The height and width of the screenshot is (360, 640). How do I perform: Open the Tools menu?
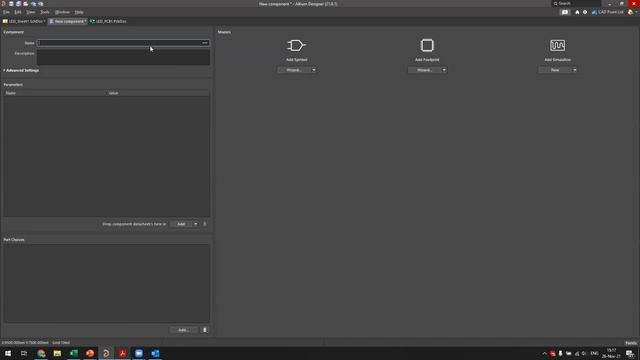tap(45, 12)
